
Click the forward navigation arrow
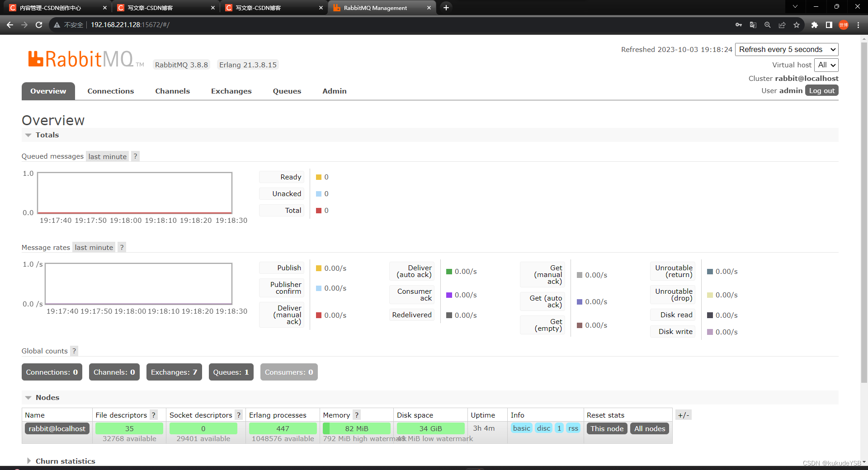pos(24,25)
